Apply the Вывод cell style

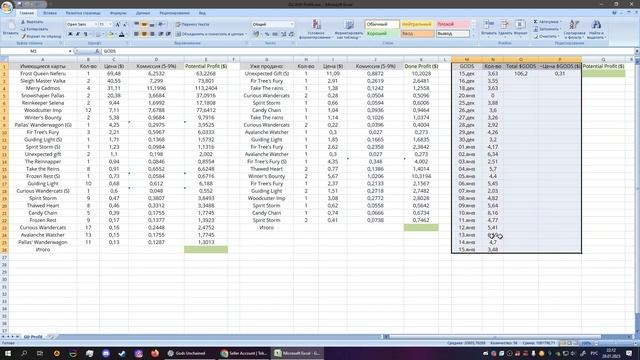click(x=453, y=34)
